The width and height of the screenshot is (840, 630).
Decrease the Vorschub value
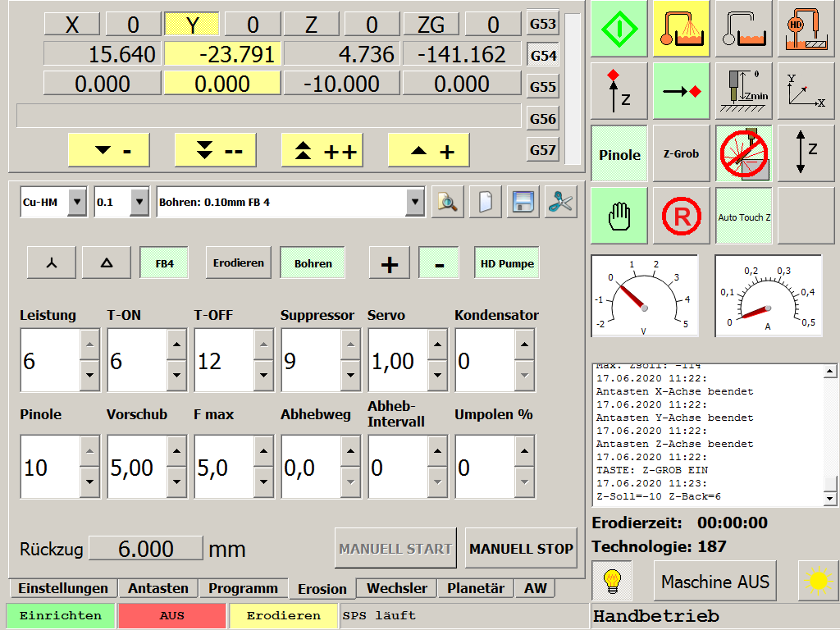point(177,482)
